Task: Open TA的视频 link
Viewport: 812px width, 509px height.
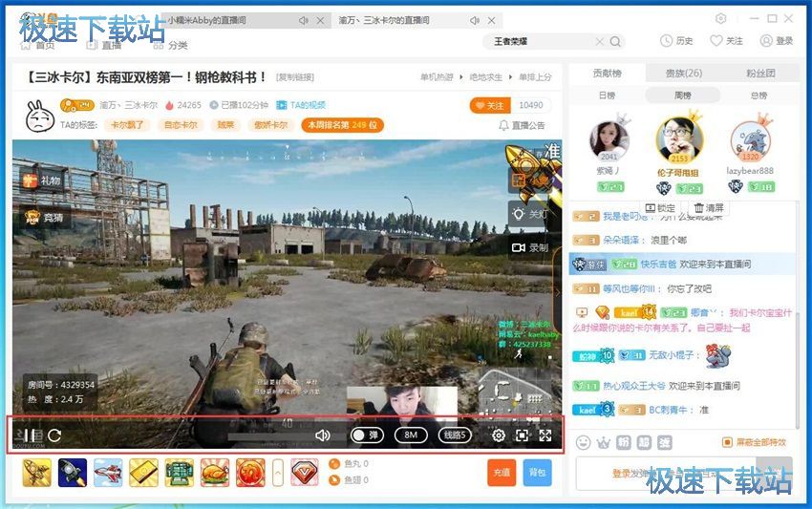Action: pos(301,105)
